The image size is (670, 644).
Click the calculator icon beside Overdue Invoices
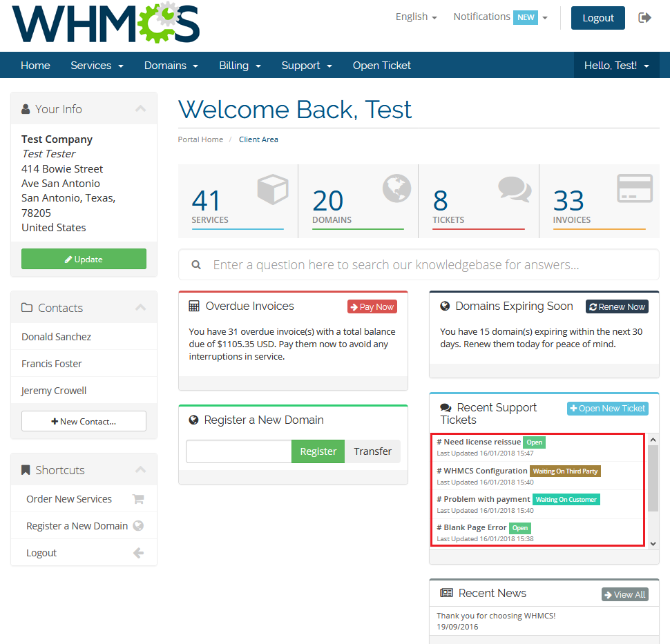(194, 306)
